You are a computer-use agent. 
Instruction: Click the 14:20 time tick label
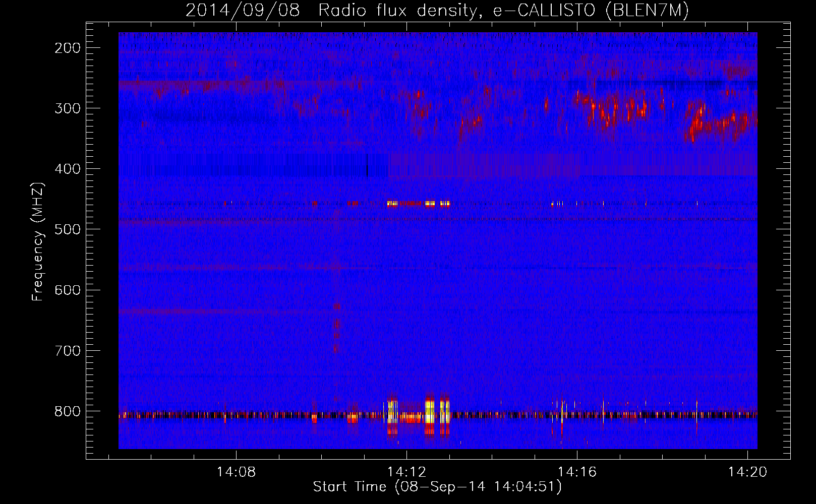click(747, 472)
